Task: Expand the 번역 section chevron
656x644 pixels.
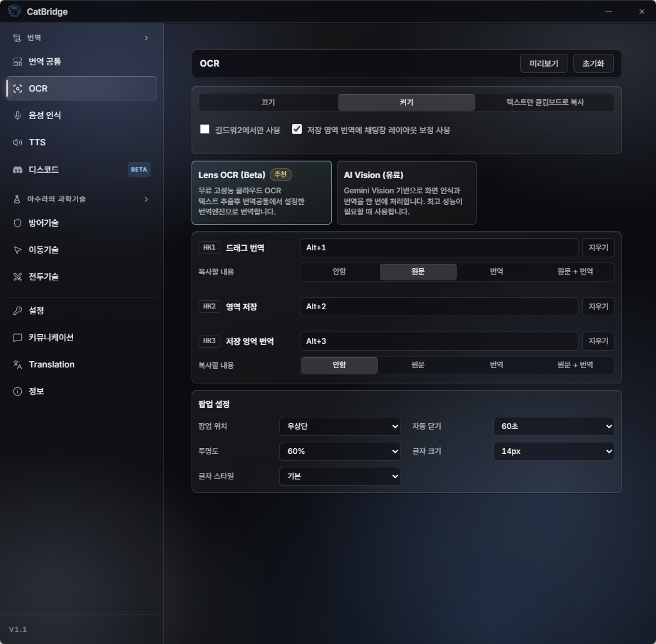Action: 146,38
